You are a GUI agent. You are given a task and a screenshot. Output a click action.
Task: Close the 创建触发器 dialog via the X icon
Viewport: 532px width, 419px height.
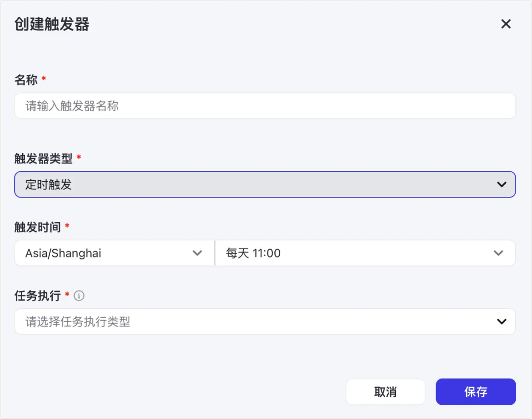[x=506, y=24]
